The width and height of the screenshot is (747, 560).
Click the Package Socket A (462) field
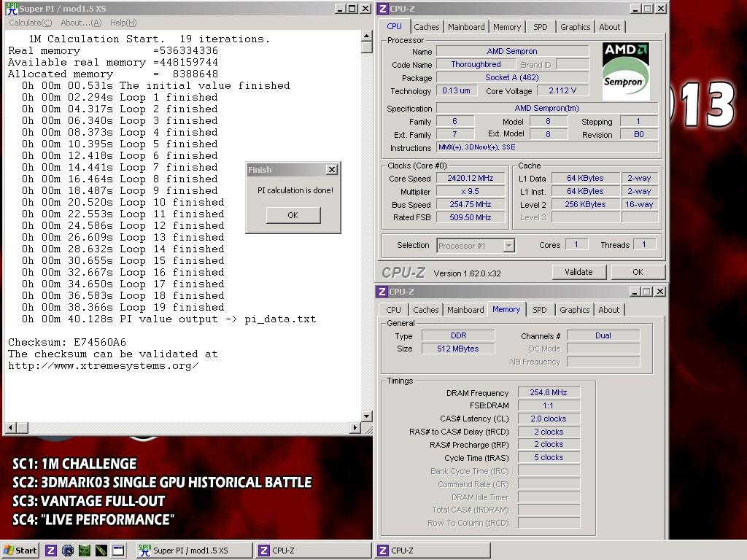click(512, 77)
